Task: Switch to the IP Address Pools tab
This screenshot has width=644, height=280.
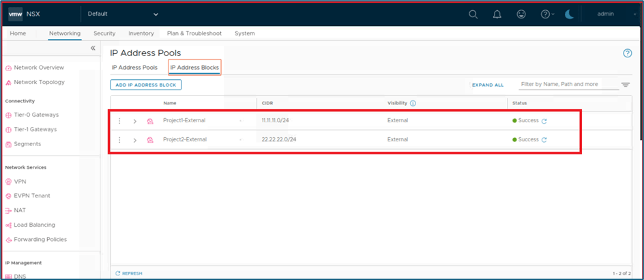Action: 134,68
